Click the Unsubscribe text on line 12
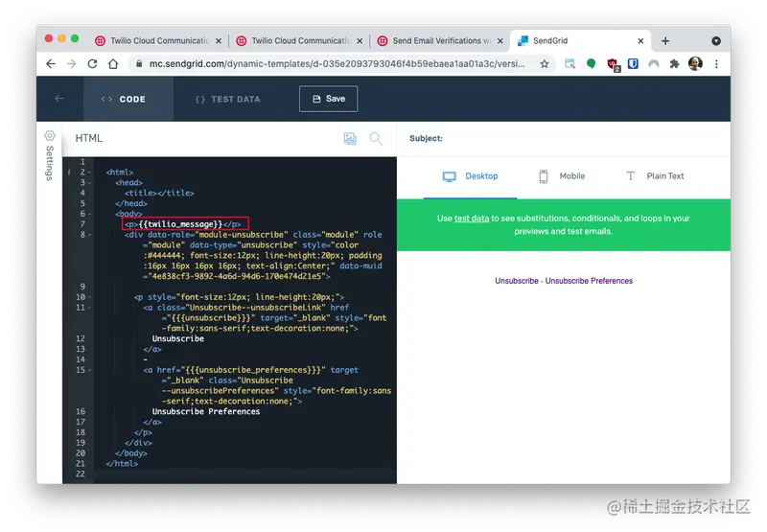The height and width of the screenshot is (532, 767). pyautogui.click(x=178, y=338)
